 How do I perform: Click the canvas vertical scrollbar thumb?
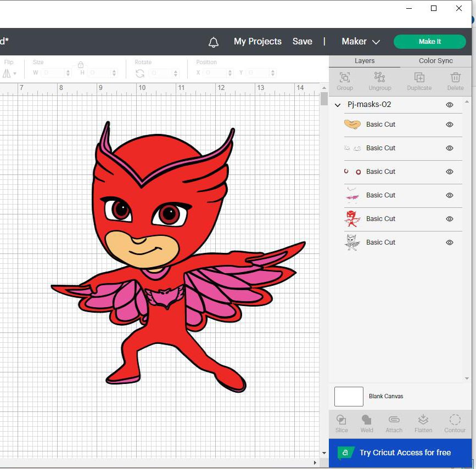(324, 99)
